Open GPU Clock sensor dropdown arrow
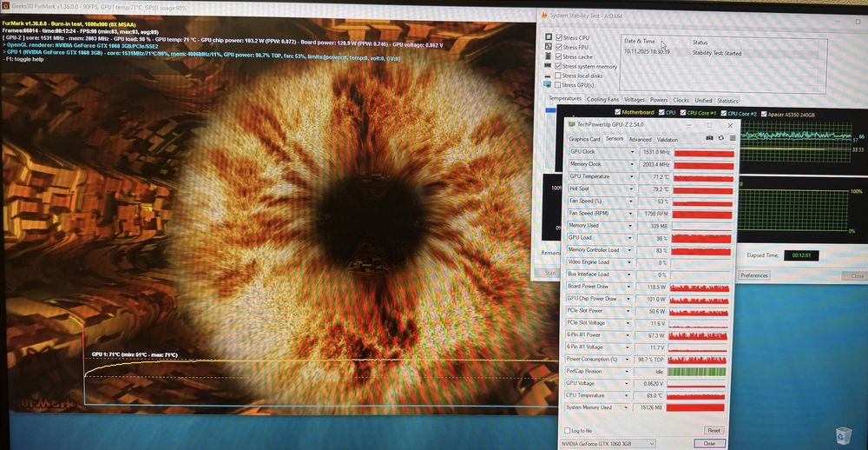 632,152
